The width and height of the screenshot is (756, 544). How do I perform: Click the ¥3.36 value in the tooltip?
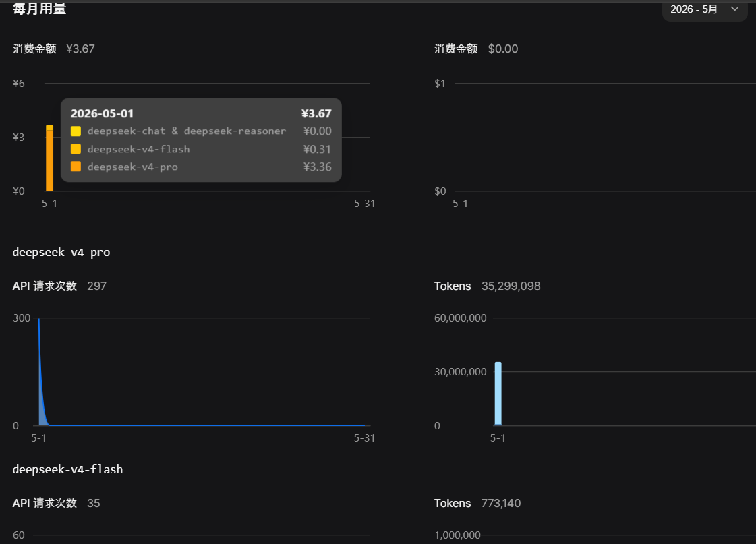click(317, 167)
